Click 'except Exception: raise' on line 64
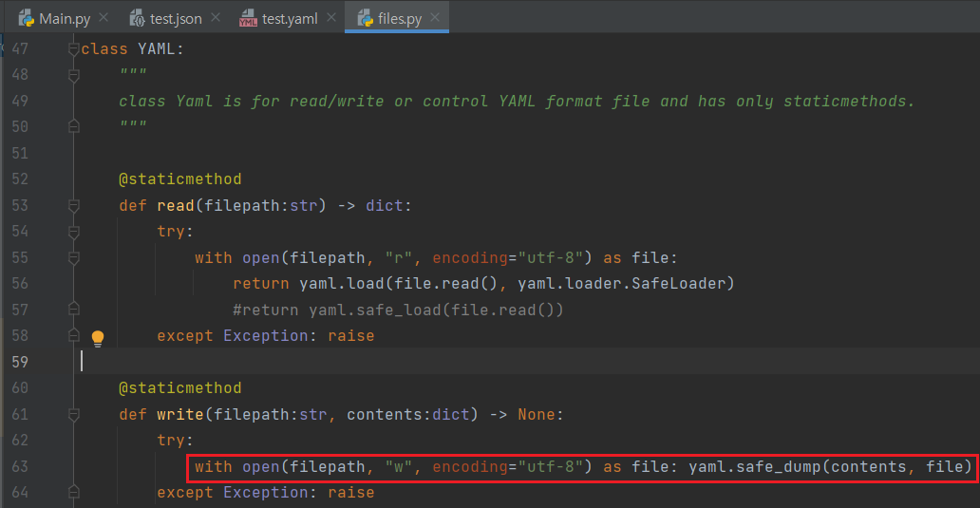980x508 pixels. tap(266, 493)
